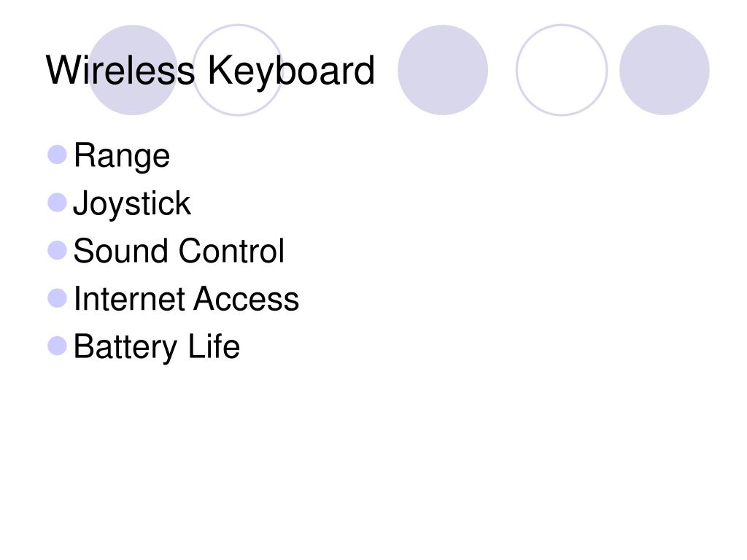Screen dimensions: 747x560
Task: Click the word "Battery" in the list
Action: pyautogui.click(x=125, y=347)
